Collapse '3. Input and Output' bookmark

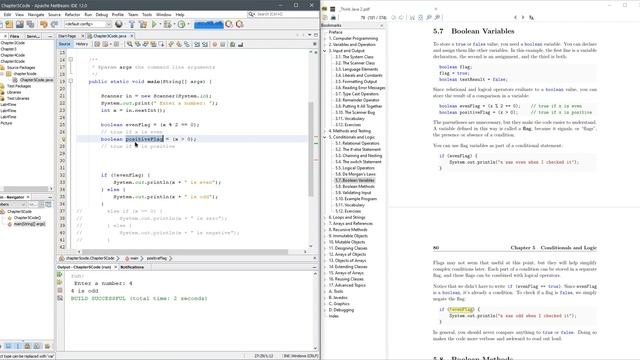[x=325, y=51]
